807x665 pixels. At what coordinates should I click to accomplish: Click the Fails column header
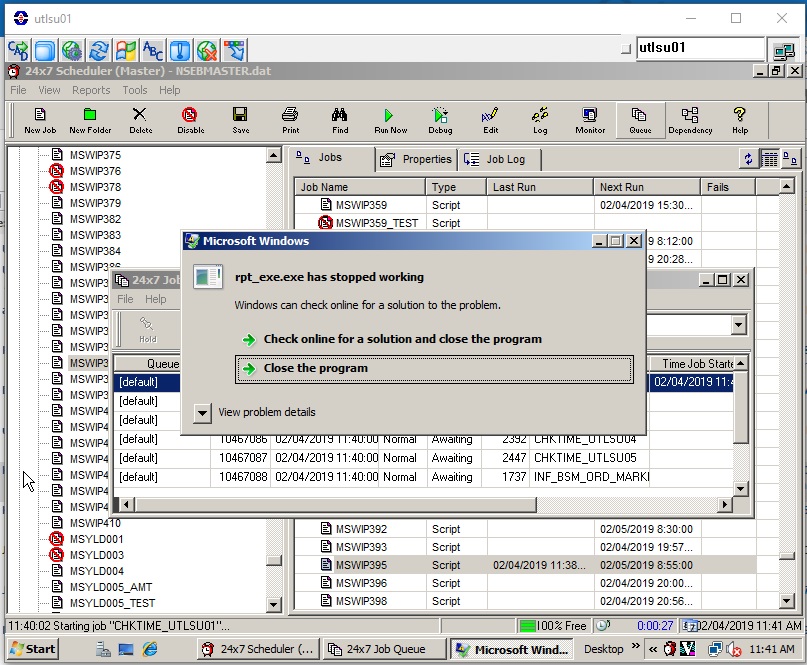click(728, 187)
